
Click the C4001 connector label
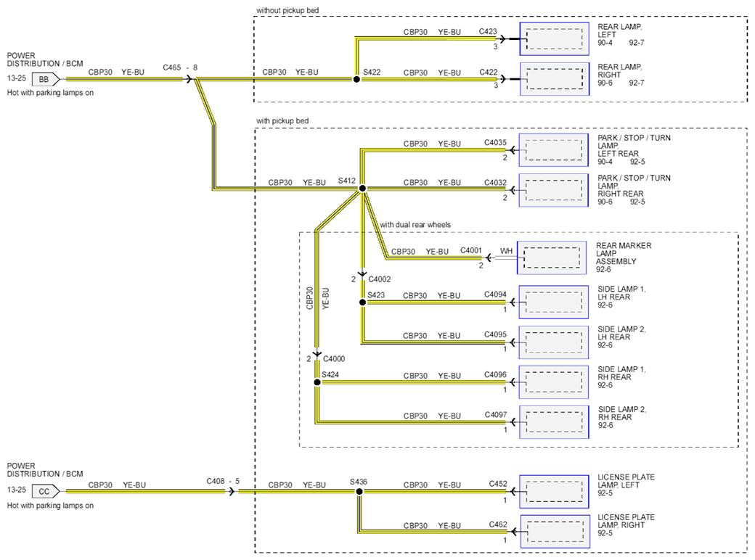[471, 251]
